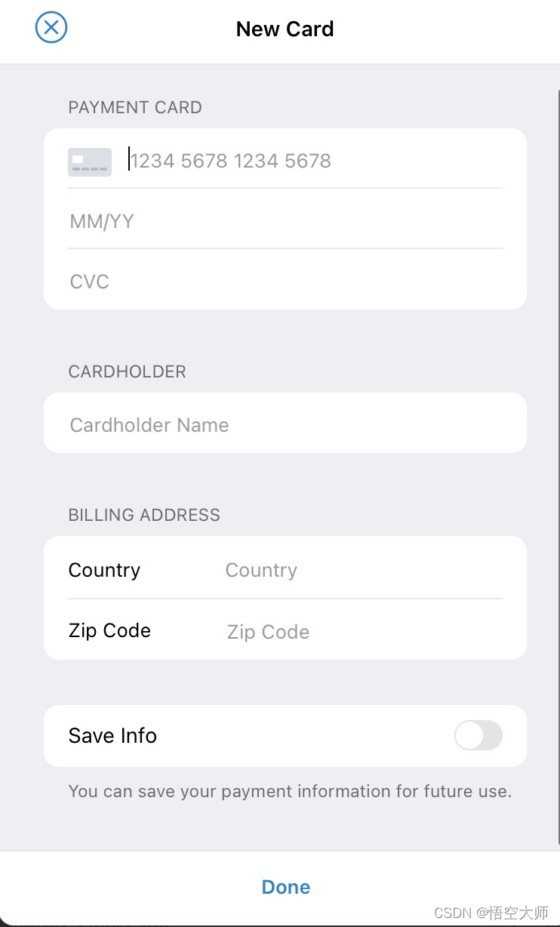The image size is (560, 927).
Task: Click the payment information helper text
Action: [290, 791]
